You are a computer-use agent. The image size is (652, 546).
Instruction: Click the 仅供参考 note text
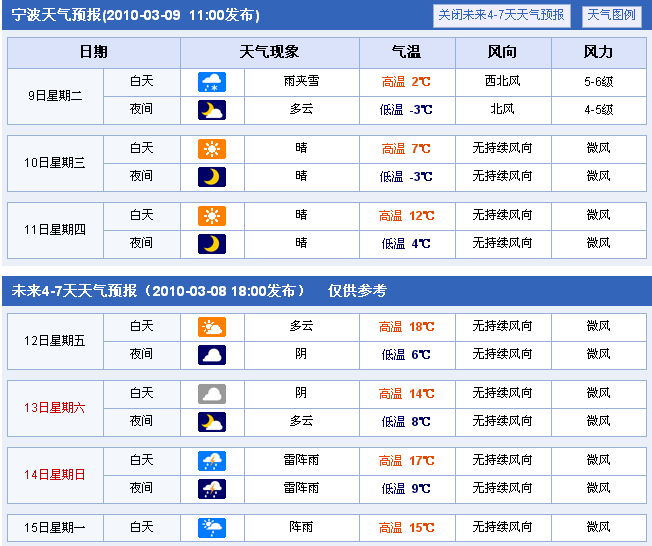(357, 291)
